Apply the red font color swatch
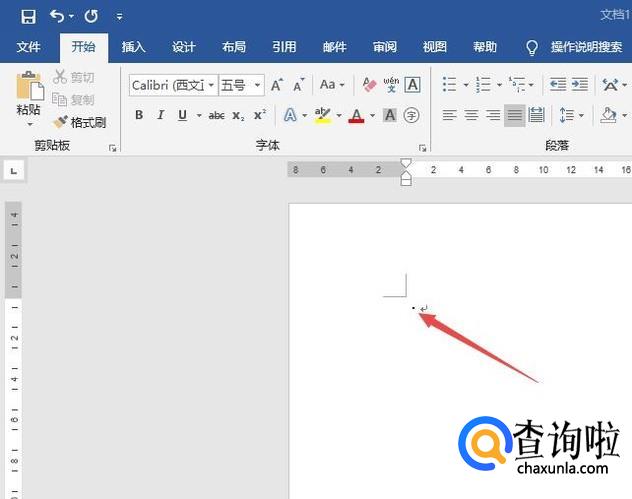 (355, 116)
